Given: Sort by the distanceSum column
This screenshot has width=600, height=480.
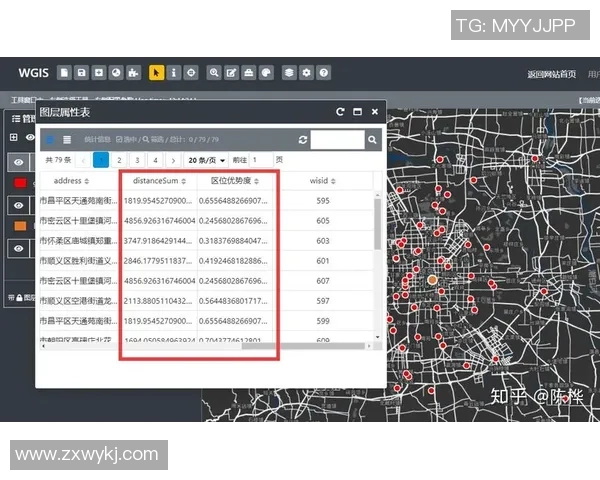Looking at the screenshot, I should pos(184,181).
